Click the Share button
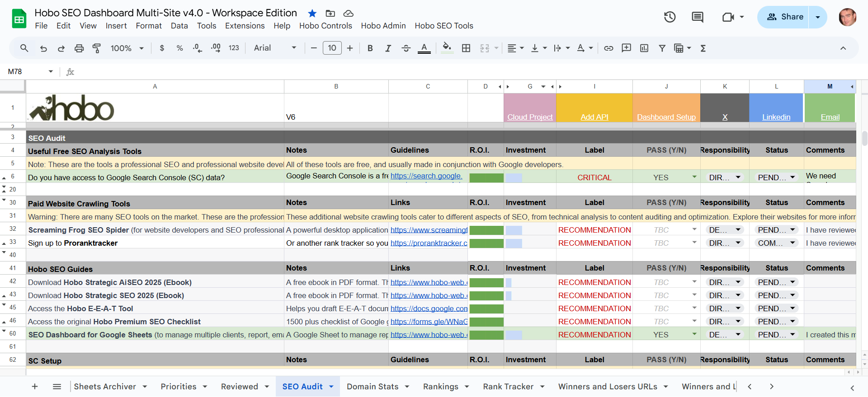 (784, 17)
